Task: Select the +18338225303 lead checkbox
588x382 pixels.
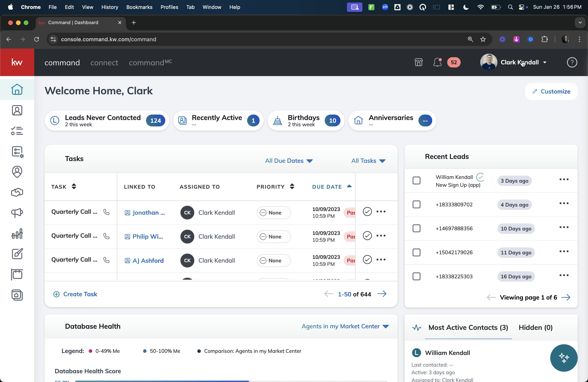Action: [x=416, y=276]
